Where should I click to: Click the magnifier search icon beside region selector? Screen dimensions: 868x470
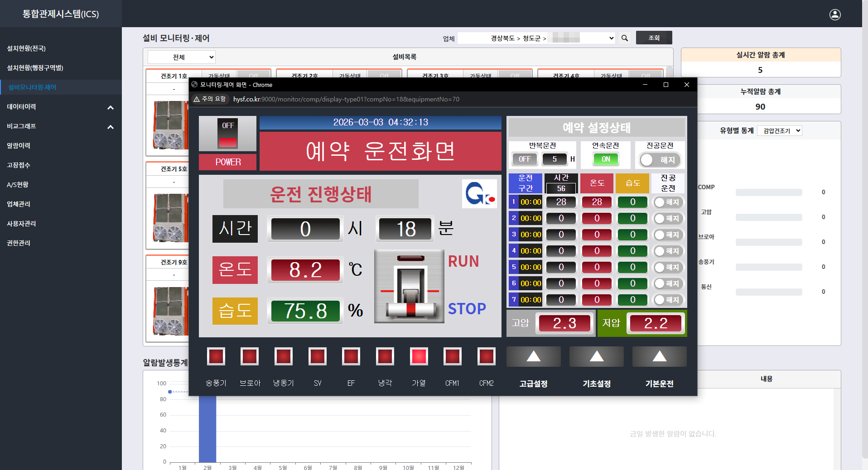[x=625, y=38]
